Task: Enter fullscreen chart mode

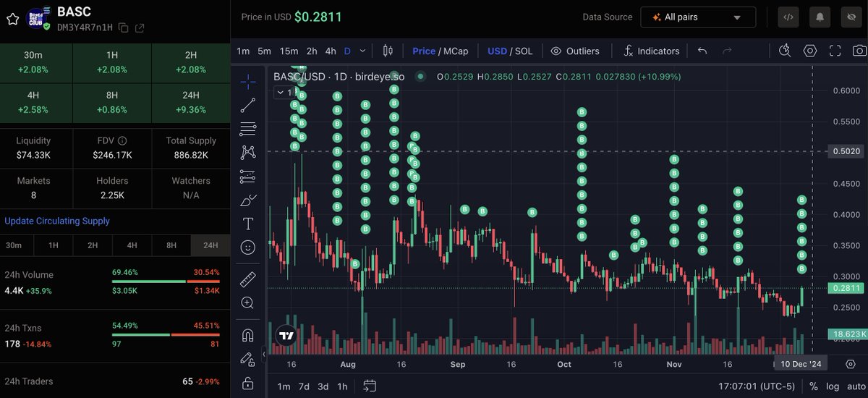Action: pyautogui.click(x=835, y=51)
